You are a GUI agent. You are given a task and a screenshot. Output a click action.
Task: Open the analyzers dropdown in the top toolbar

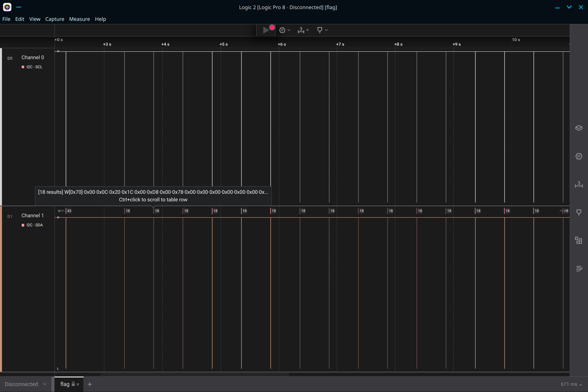point(285,30)
